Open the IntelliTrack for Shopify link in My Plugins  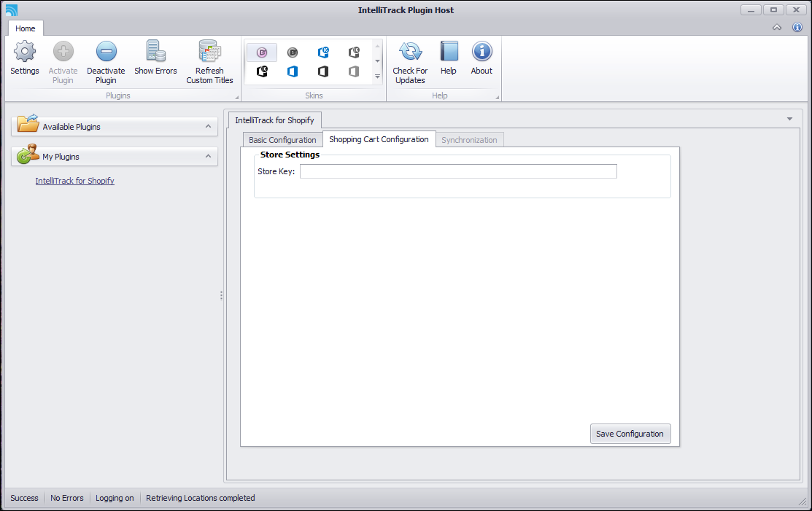tap(74, 181)
